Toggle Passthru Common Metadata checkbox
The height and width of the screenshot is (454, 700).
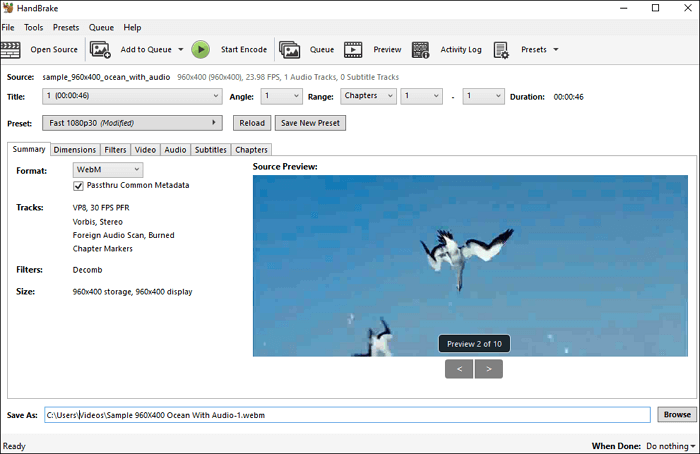tap(78, 185)
